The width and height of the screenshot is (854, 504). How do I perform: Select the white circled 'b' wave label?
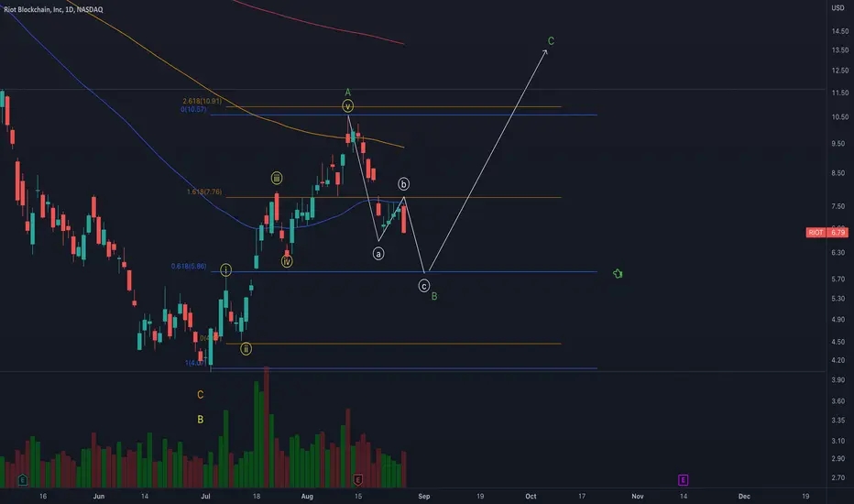coord(403,184)
